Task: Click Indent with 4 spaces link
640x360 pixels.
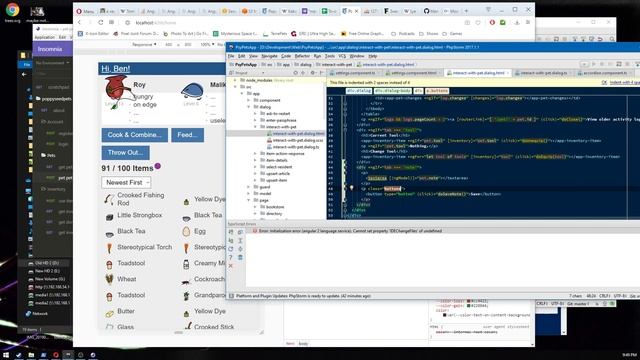Action: [625, 82]
